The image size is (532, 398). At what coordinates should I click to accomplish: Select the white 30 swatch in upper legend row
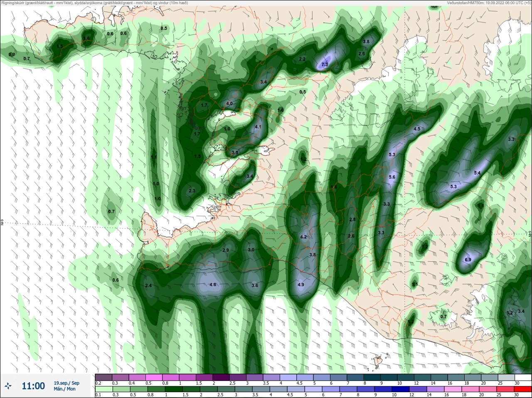[523, 377]
